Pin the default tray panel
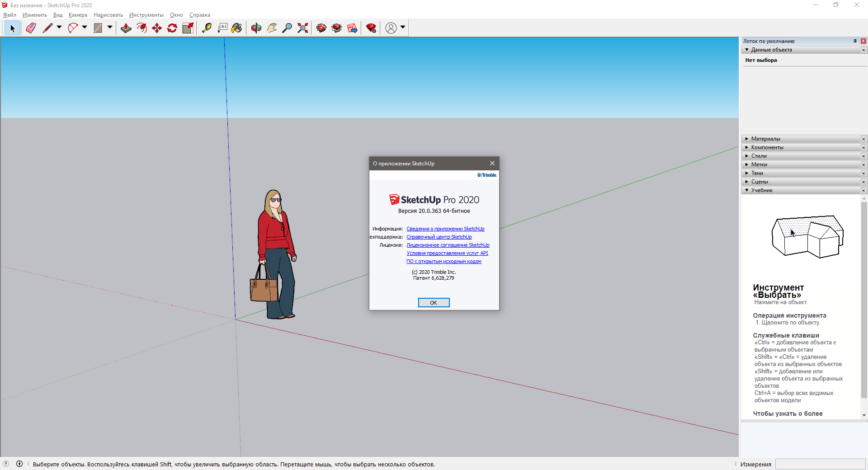Image resolution: width=868 pixels, height=470 pixels. (855, 41)
